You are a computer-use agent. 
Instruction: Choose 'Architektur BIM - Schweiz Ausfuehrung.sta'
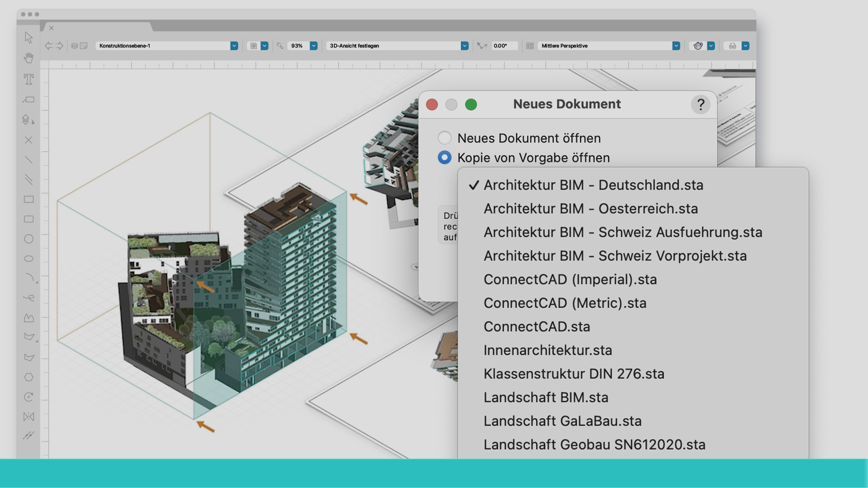[x=633, y=232]
